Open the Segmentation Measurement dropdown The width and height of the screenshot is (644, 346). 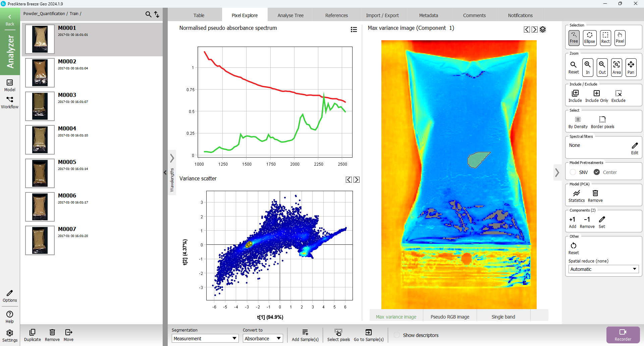(x=205, y=339)
